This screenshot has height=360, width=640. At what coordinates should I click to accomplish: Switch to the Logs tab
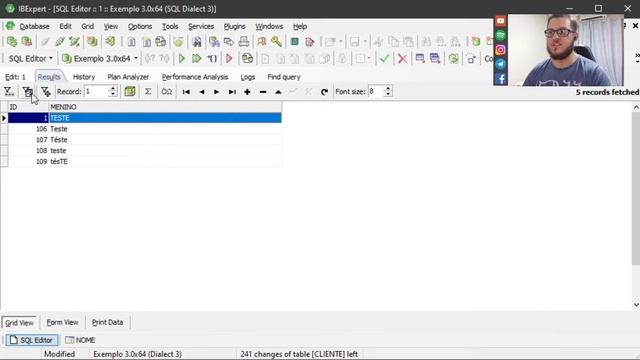click(247, 77)
